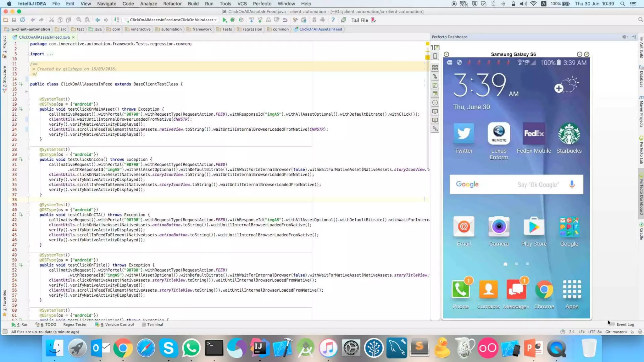Open the Perfecto device screen icon

pos(435,56)
